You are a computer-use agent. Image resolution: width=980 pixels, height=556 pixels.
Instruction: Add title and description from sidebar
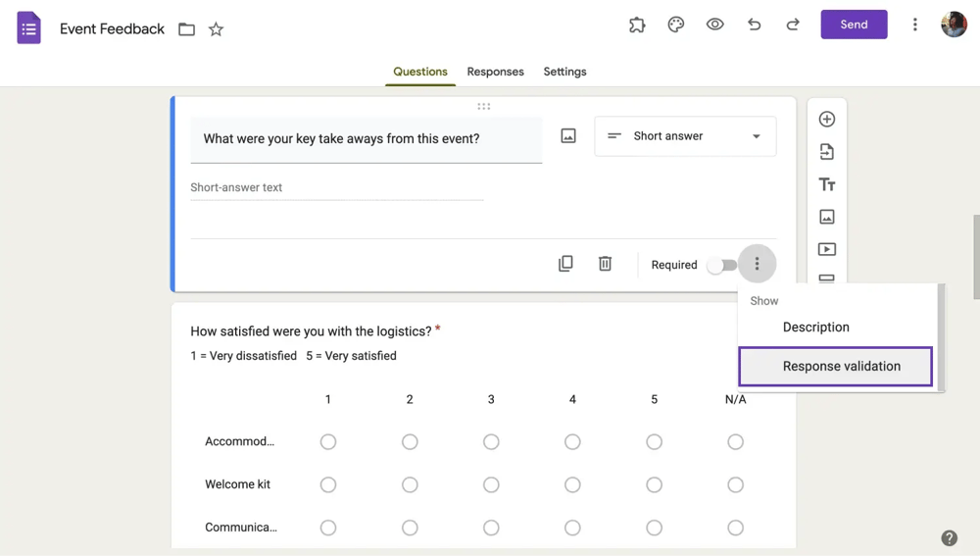(826, 184)
